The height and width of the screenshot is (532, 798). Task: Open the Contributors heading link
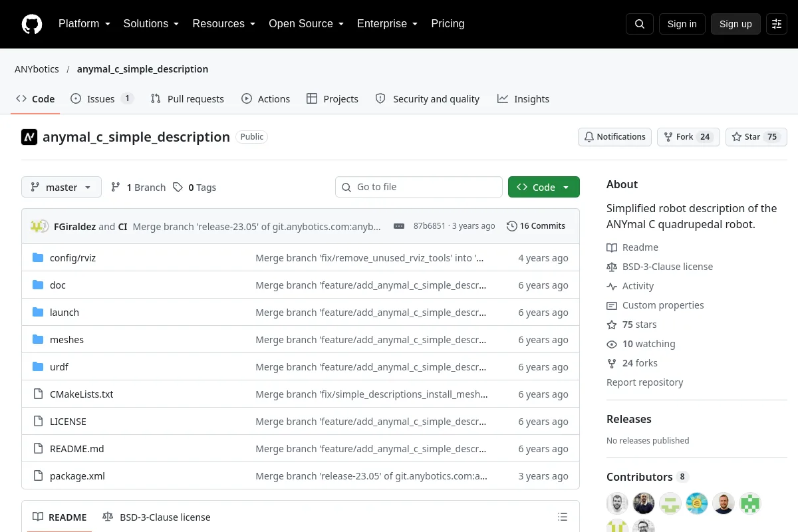tap(647, 477)
